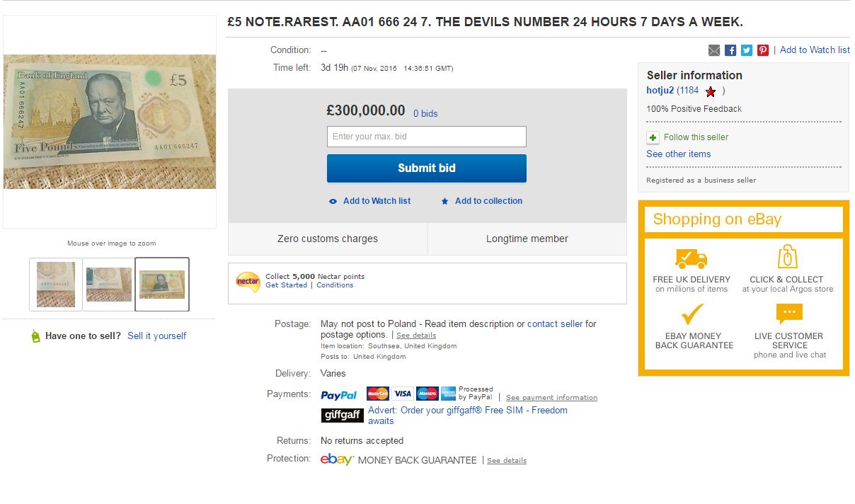Click the star icon beside Add to collection
The image size is (855, 504).
445,201
